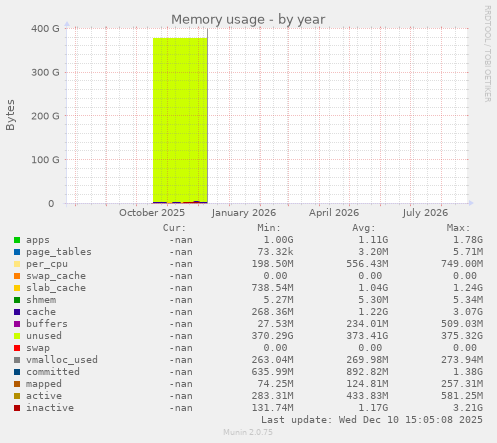The image size is (497, 443).
Task: Click the Min: column header
Action: [x=269, y=228]
